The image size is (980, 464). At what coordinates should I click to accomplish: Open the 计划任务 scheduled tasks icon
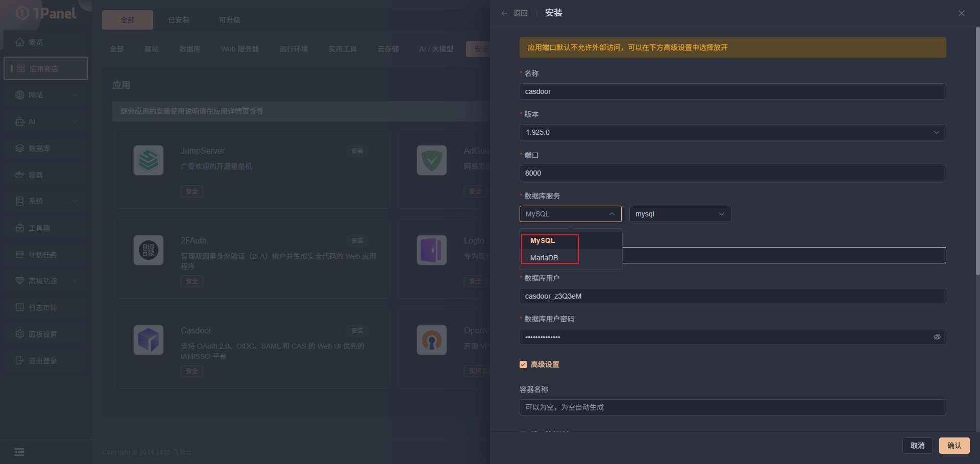(20, 254)
